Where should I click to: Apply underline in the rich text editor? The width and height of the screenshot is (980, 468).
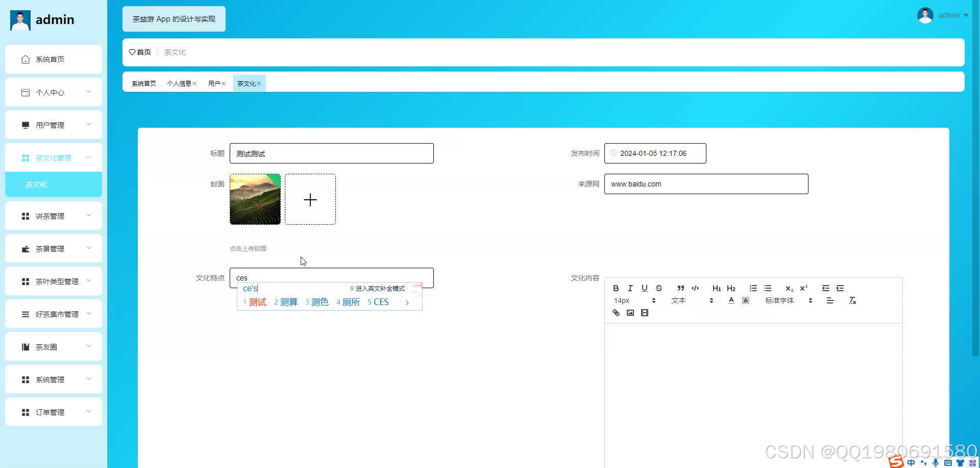645,288
